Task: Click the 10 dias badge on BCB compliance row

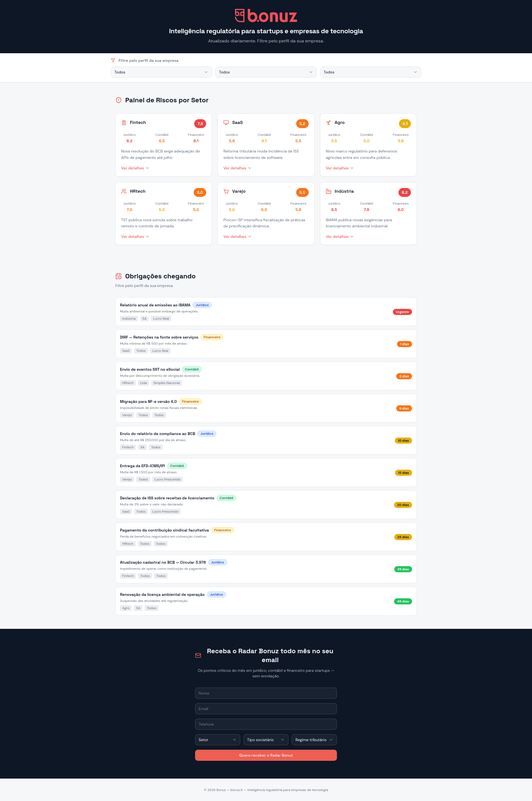Action: (x=403, y=441)
